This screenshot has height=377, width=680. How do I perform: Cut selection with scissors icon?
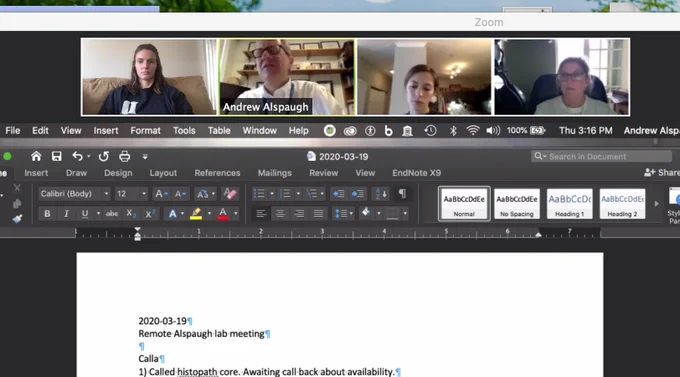[x=17, y=187]
